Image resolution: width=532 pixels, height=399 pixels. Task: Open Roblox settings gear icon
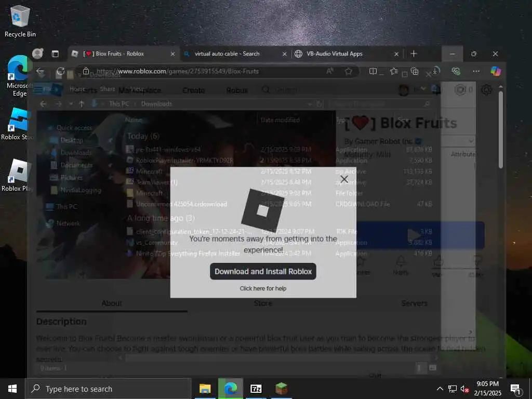point(486,90)
